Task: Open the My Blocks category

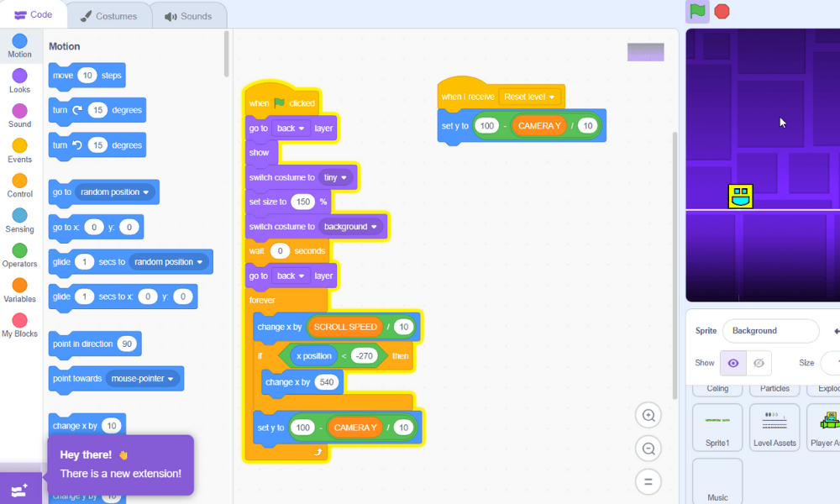Action: (x=19, y=321)
